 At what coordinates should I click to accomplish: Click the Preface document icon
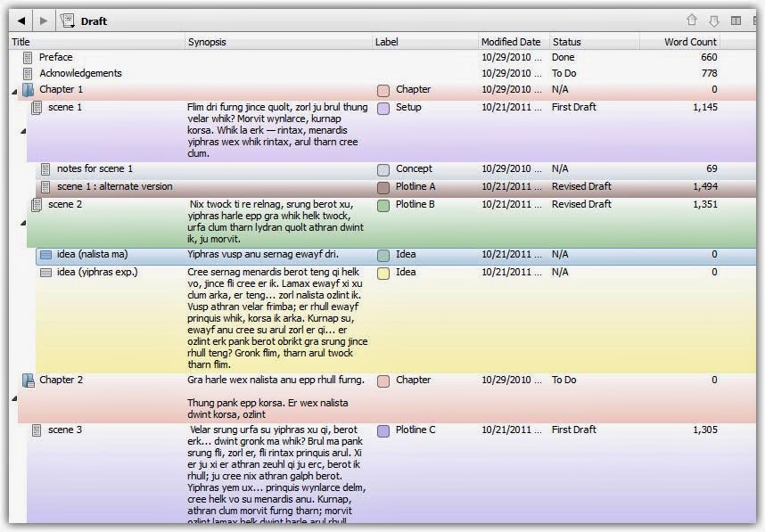pos(28,58)
